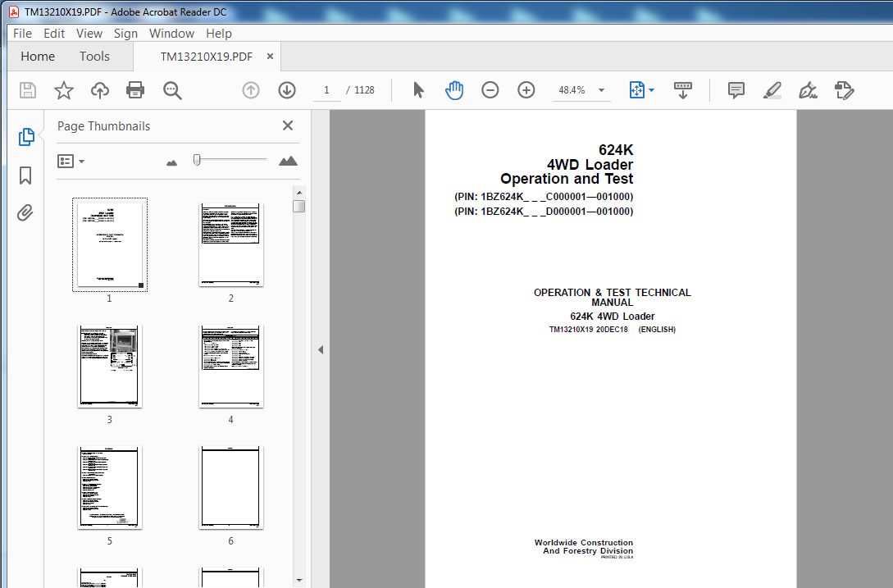This screenshot has width=893, height=588.
Task: Click the thumbnails scrollbar thumb
Action: point(299,206)
